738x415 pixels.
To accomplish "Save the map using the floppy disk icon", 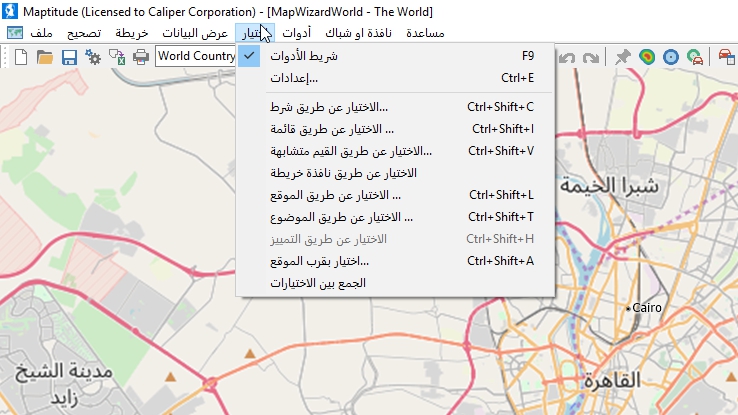I will pyautogui.click(x=69, y=57).
